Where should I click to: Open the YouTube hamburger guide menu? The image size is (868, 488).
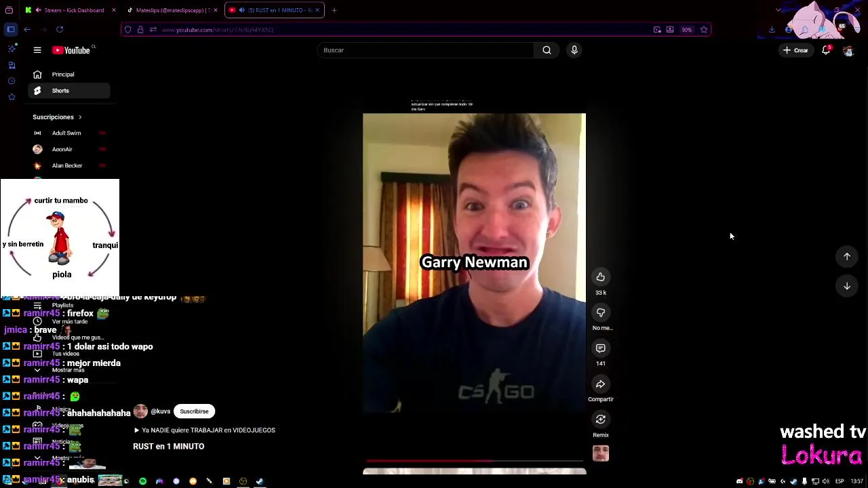point(37,50)
